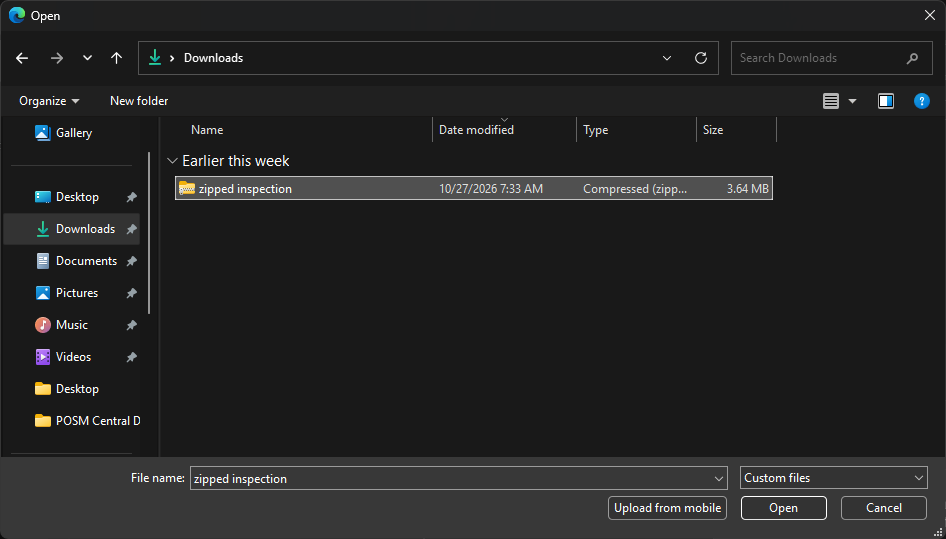Screen dimensions: 946x539
Task: Click the zipped folder file icon
Action: coord(187,188)
